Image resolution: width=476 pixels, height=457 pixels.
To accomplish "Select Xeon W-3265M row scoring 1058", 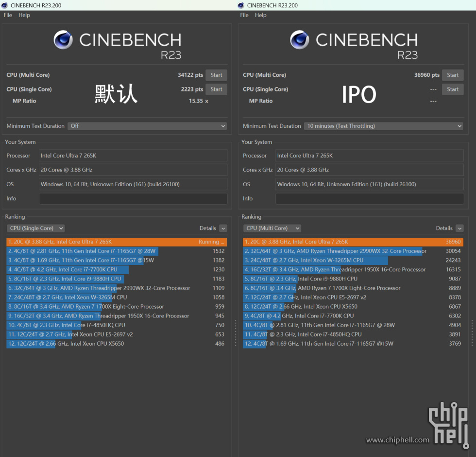I will click(x=117, y=298).
